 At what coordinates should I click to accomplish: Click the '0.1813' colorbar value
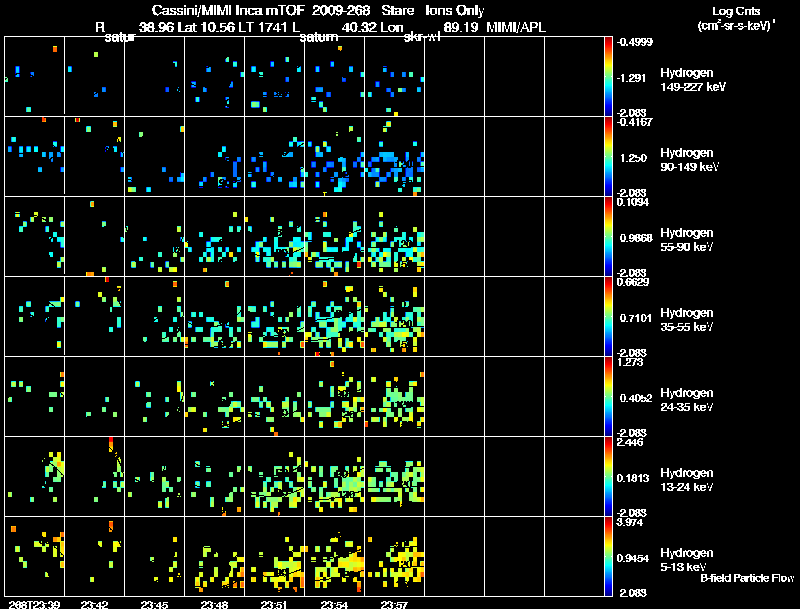click(x=633, y=478)
